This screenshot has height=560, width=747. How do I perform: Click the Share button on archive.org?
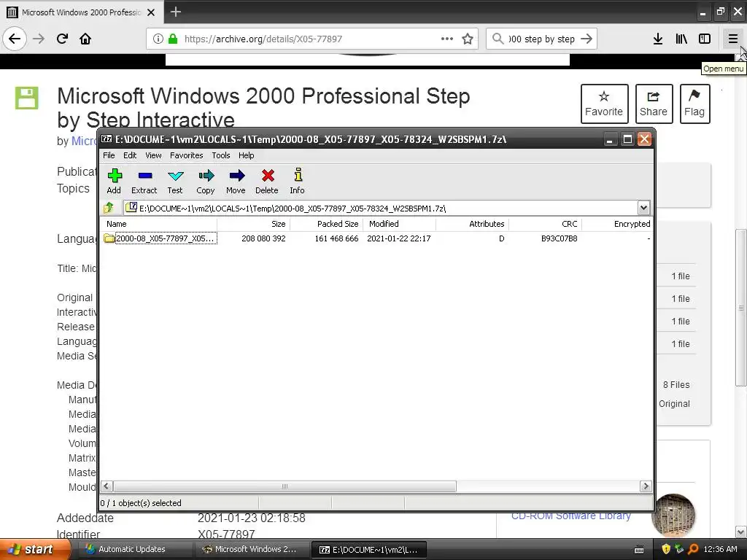[x=654, y=104]
